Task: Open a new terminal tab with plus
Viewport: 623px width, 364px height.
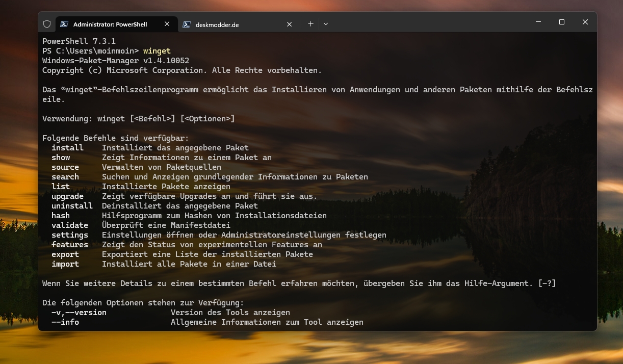Action: [310, 24]
